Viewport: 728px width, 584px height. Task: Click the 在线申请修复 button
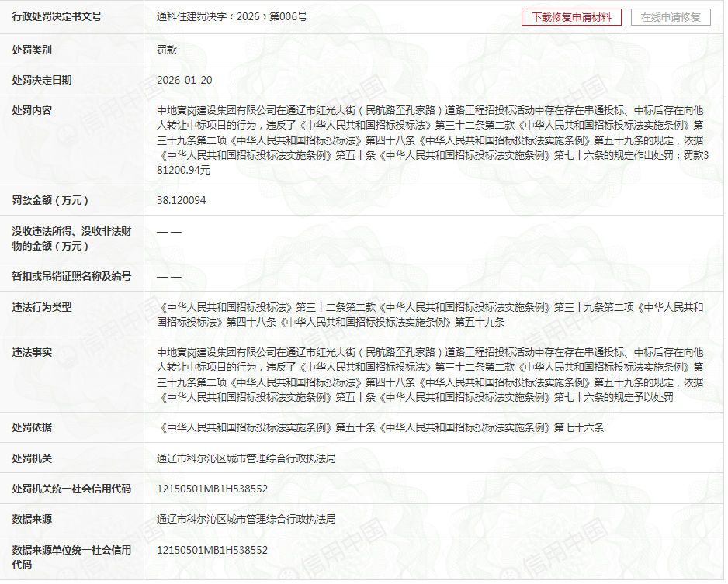(671, 17)
